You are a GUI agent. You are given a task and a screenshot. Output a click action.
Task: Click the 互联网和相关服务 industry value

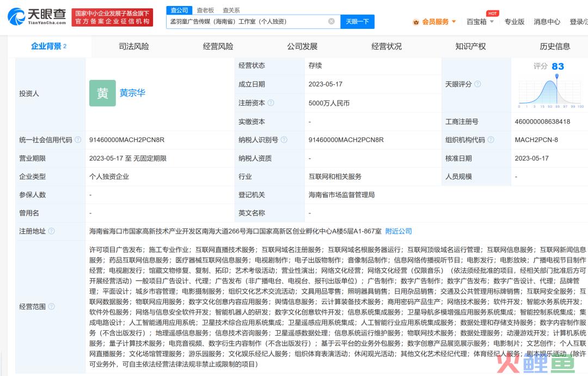335,176
